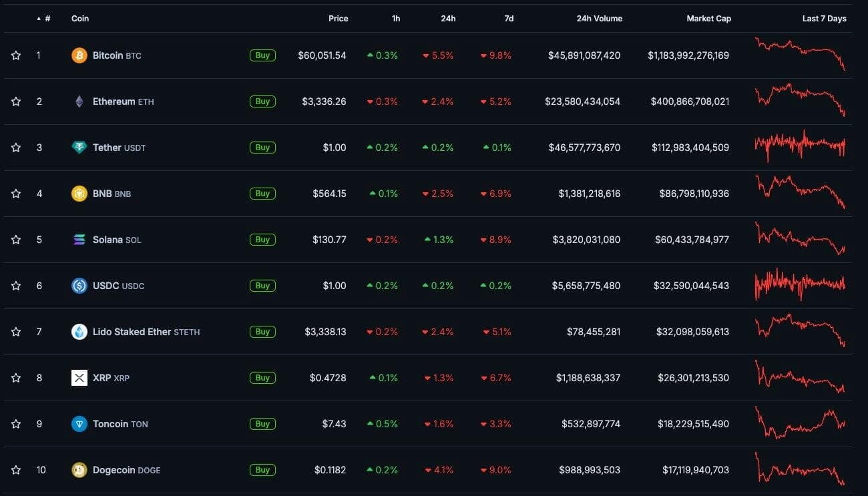Image resolution: width=868 pixels, height=496 pixels.
Task: Favorite XRP with the star
Action: tap(16, 378)
